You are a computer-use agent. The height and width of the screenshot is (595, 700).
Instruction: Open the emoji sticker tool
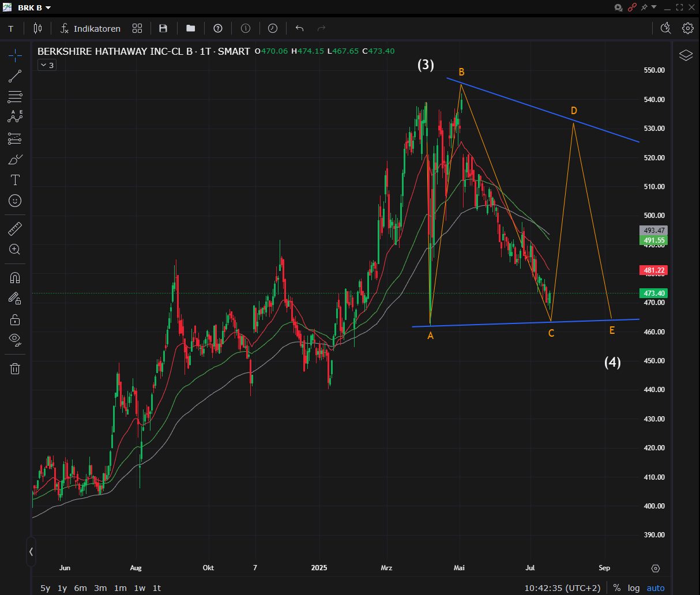coord(15,201)
